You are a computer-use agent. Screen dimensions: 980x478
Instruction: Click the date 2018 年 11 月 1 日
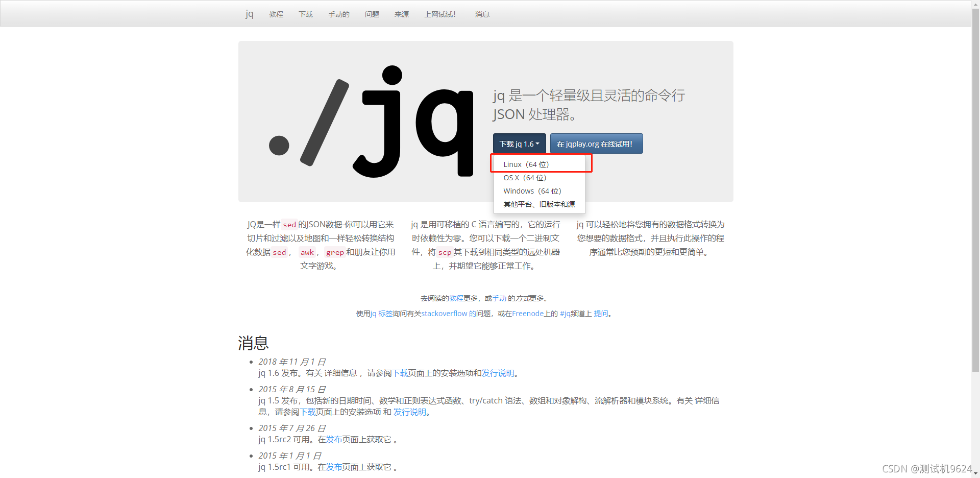[292, 362]
